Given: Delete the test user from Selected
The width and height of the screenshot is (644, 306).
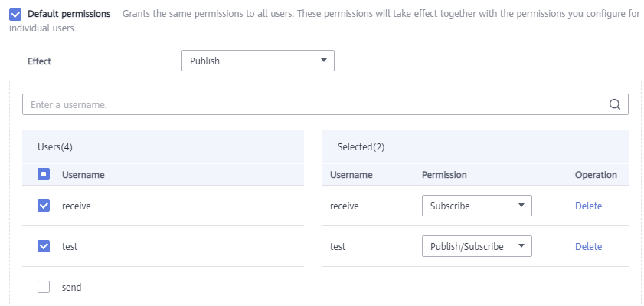Looking at the screenshot, I should [588, 247].
